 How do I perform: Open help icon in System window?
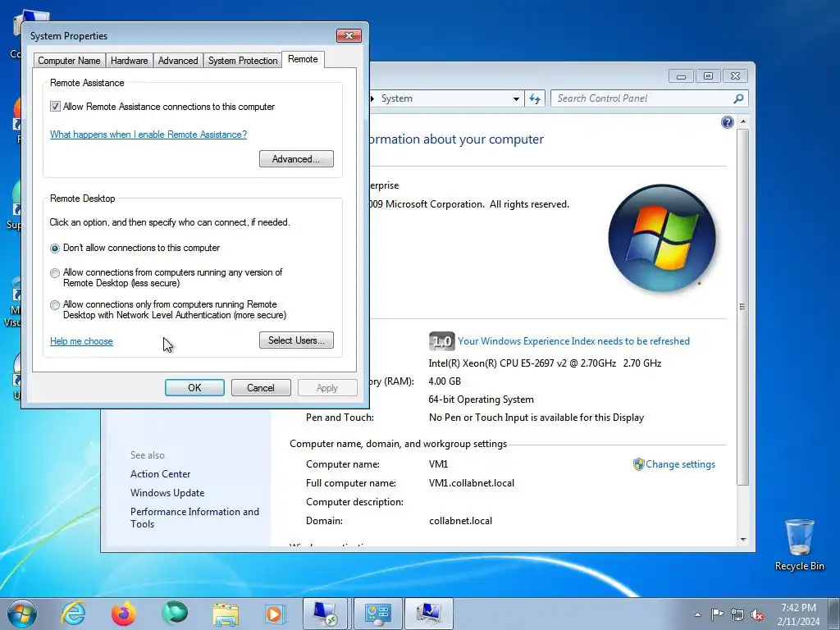(727, 122)
